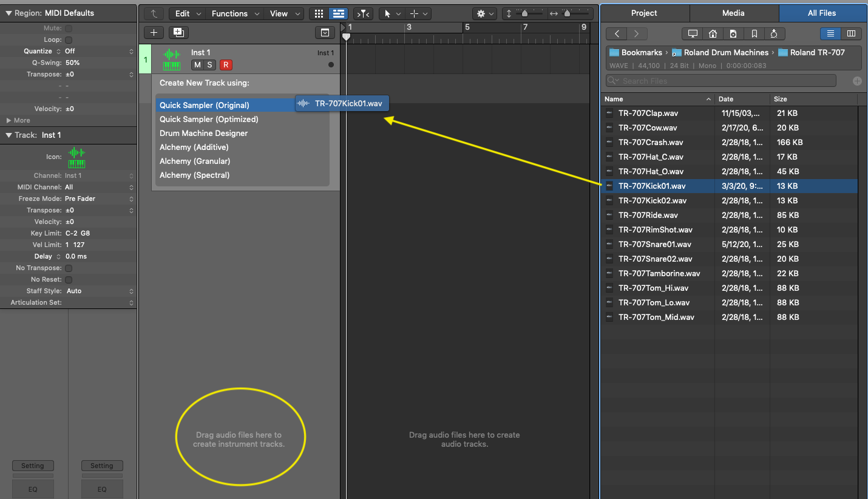Image resolution: width=868 pixels, height=499 pixels.
Task: Toggle the Loop checkbox in Region inspector
Action: click(x=69, y=40)
